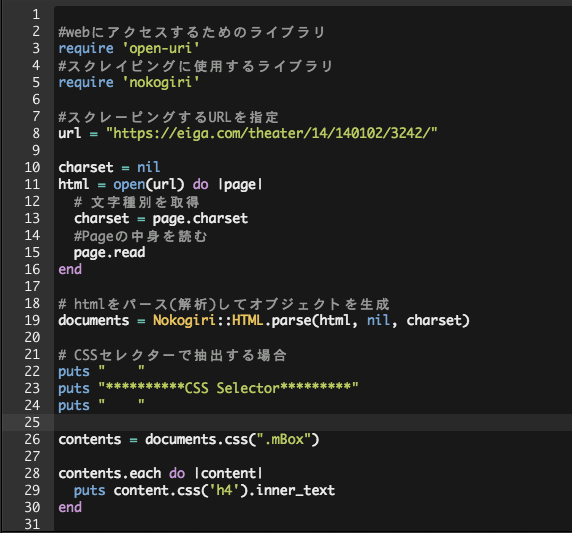572x533 pixels.
Task: Click 'page.read' on line 15
Action: click(x=109, y=253)
